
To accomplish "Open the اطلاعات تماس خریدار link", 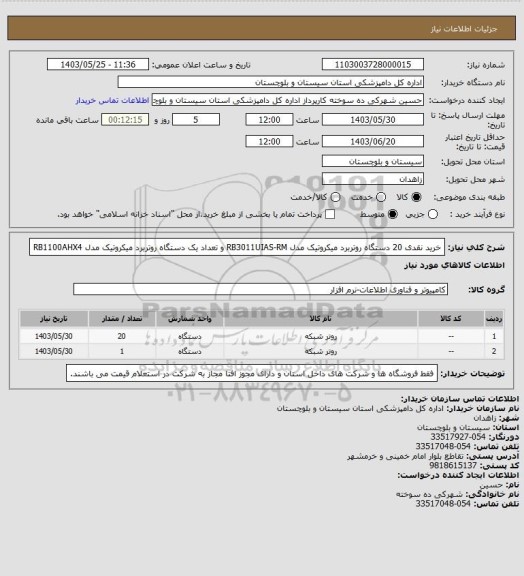I will [112, 100].
